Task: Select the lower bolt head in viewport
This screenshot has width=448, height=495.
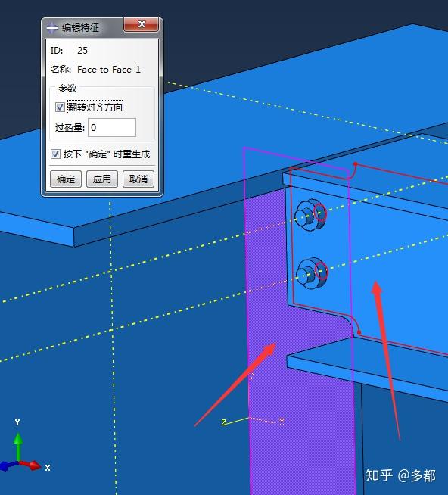Action: (x=308, y=274)
